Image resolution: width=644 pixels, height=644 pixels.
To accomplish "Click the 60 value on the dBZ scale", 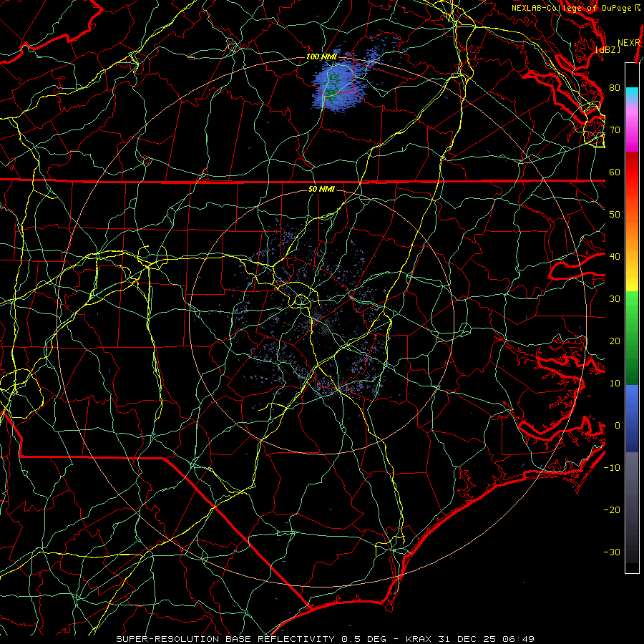I will click(615, 172).
